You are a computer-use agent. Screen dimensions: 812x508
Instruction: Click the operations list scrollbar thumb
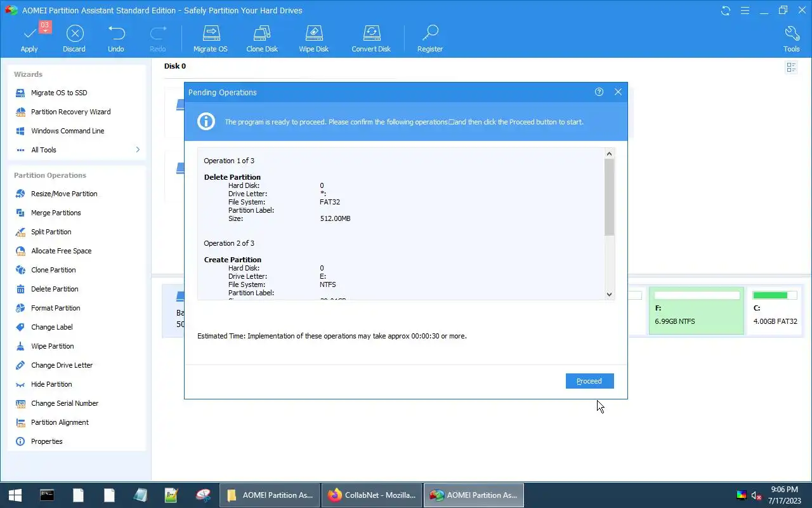click(x=610, y=197)
